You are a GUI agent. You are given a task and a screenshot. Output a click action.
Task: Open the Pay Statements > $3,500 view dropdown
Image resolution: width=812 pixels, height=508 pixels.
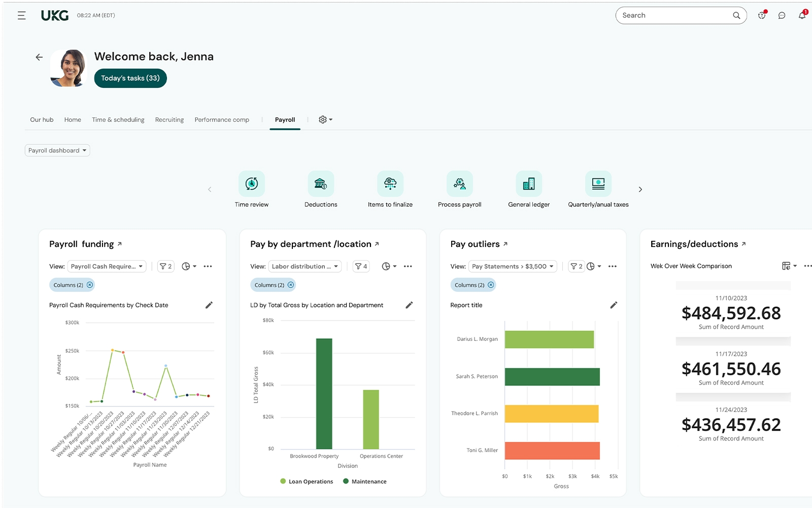coord(513,266)
